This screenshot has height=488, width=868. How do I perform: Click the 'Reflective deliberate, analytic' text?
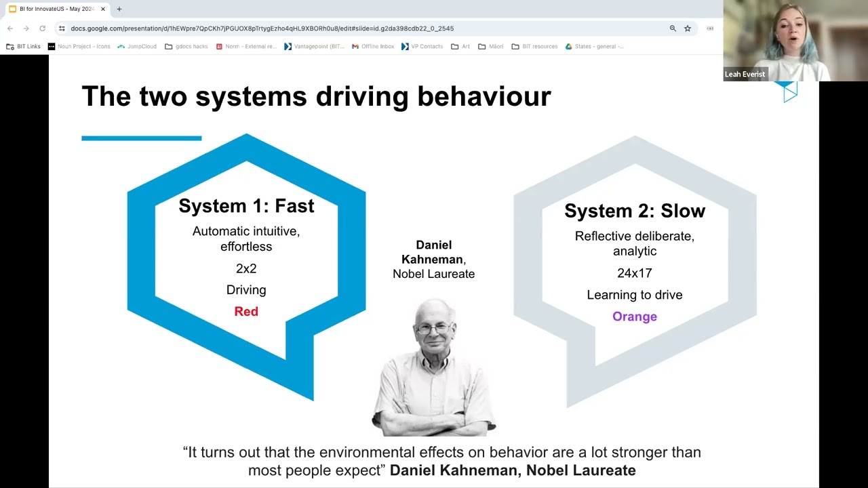pos(635,243)
